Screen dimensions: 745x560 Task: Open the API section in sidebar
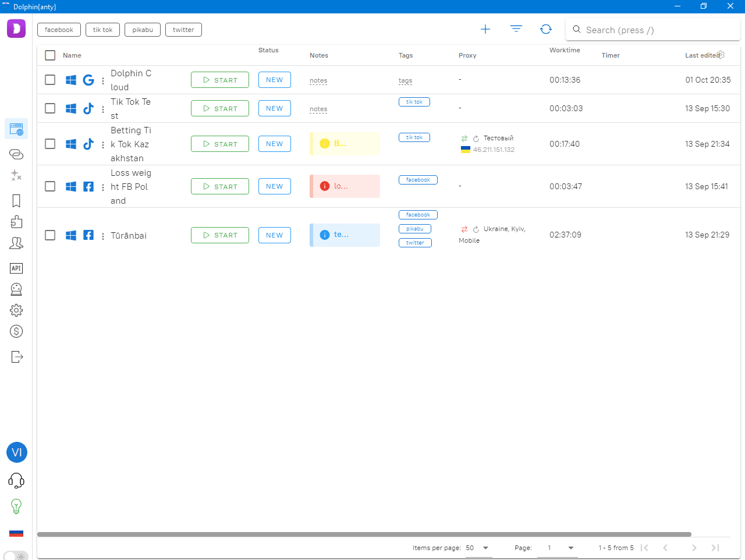click(16, 268)
